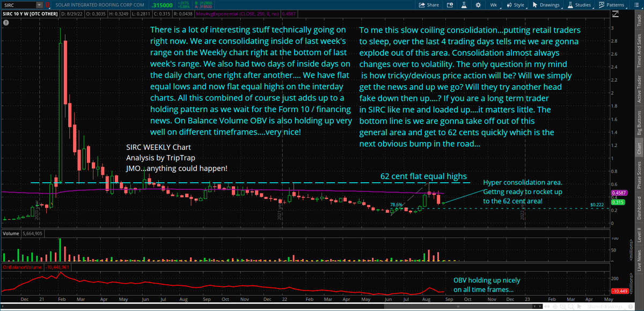Open the Dashboard side tab
The height and width of the screenshot is (311, 644).
point(639,209)
